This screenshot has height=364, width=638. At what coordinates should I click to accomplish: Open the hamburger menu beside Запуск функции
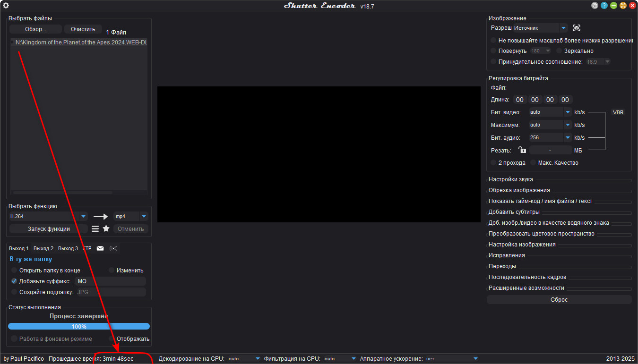[95, 229]
